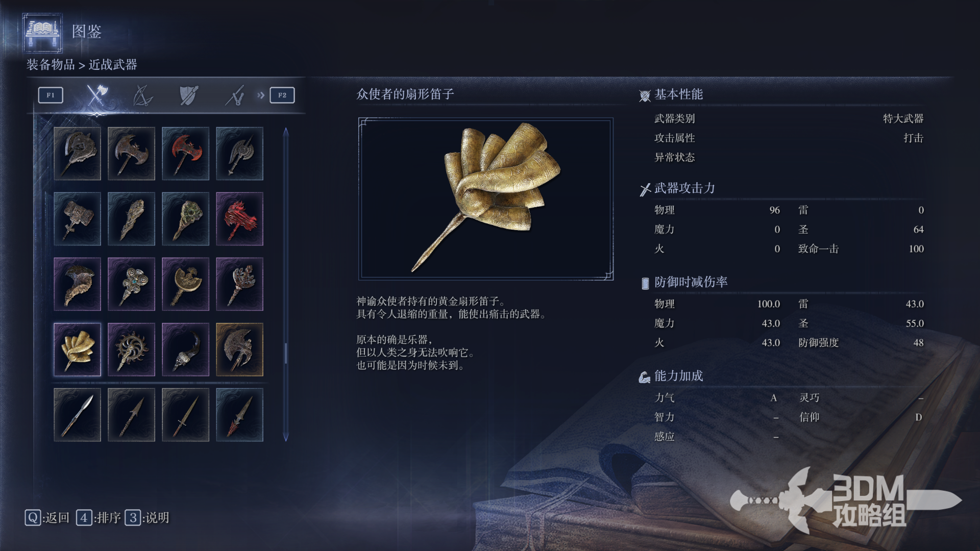Click the 3 说明 description prompt

pyautogui.click(x=147, y=518)
